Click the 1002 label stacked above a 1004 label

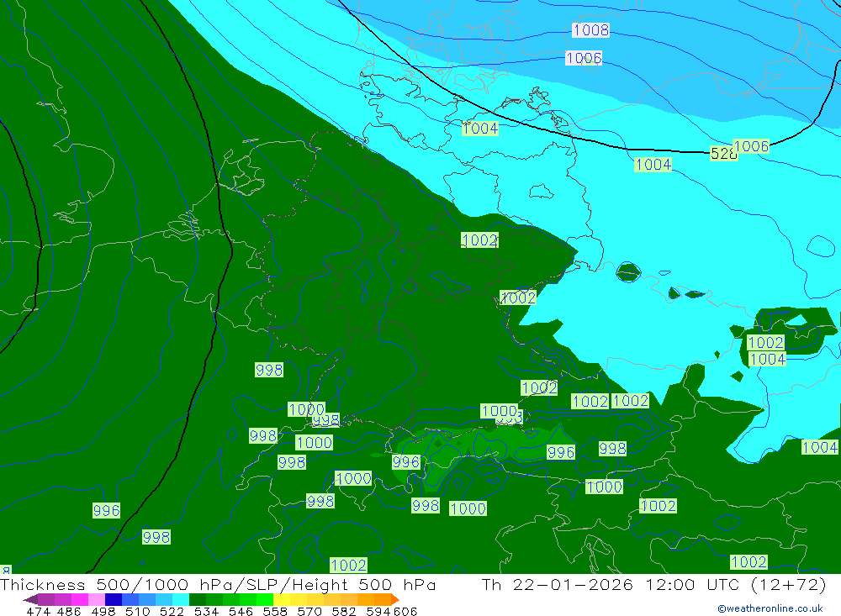coord(765,342)
